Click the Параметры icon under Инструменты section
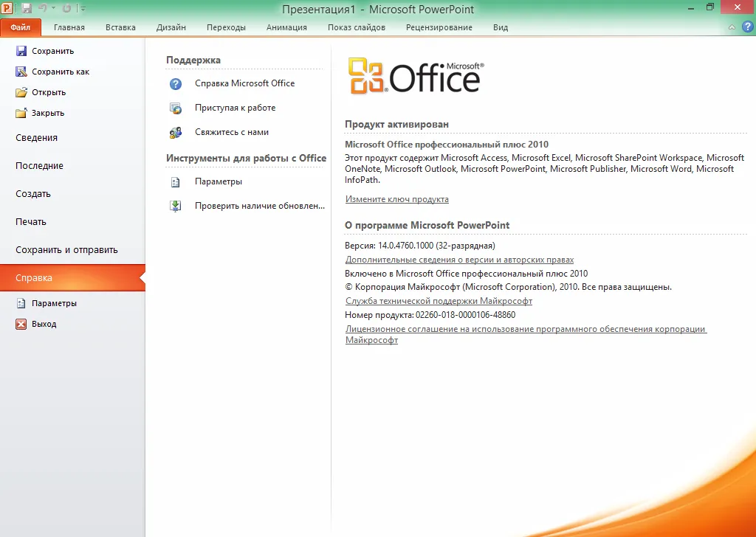756x537 pixels. 176,182
